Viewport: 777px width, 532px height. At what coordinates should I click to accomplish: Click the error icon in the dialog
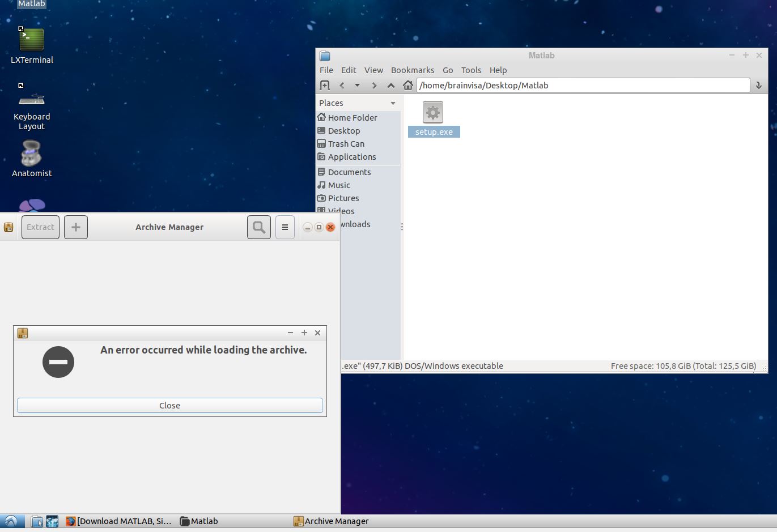click(x=58, y=362)
